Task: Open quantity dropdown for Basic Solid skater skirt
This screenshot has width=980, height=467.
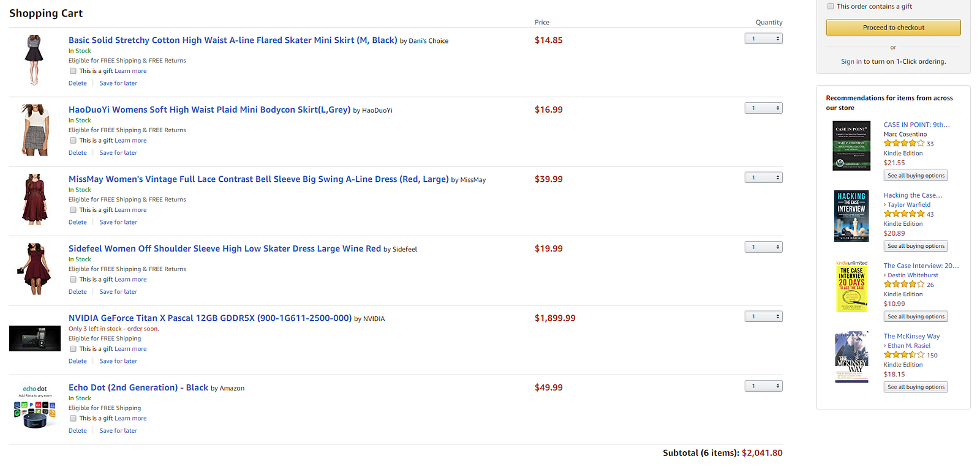Action: coord(763,39)
